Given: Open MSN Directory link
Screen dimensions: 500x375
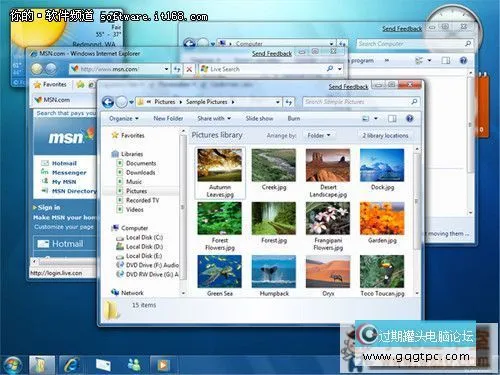Looking at the screenshot, I should pos(74,191).
